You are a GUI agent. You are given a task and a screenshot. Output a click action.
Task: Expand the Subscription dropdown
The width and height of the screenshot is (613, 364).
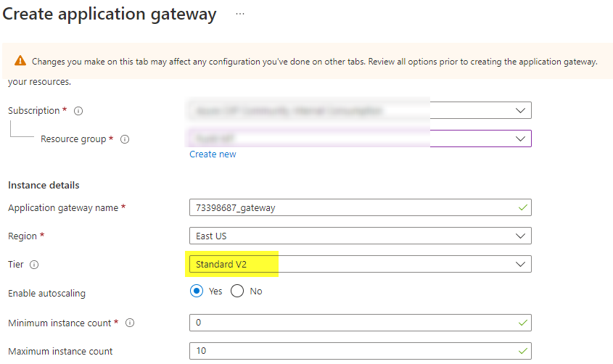coord(519,110)
